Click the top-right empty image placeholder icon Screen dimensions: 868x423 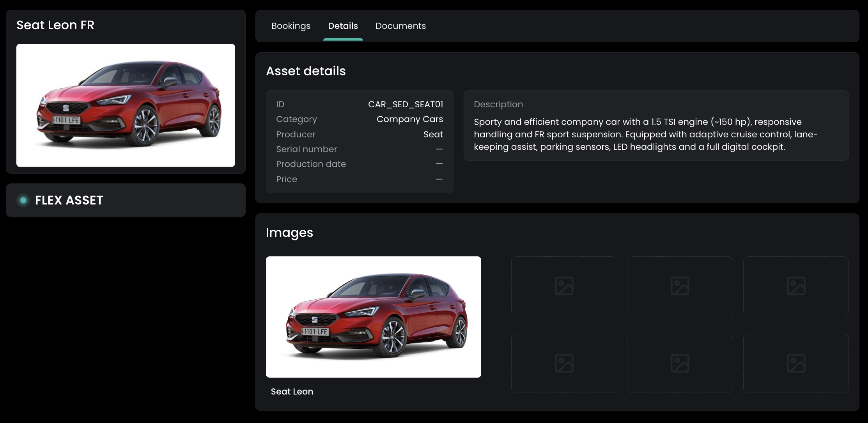click(x=796, y=286)
